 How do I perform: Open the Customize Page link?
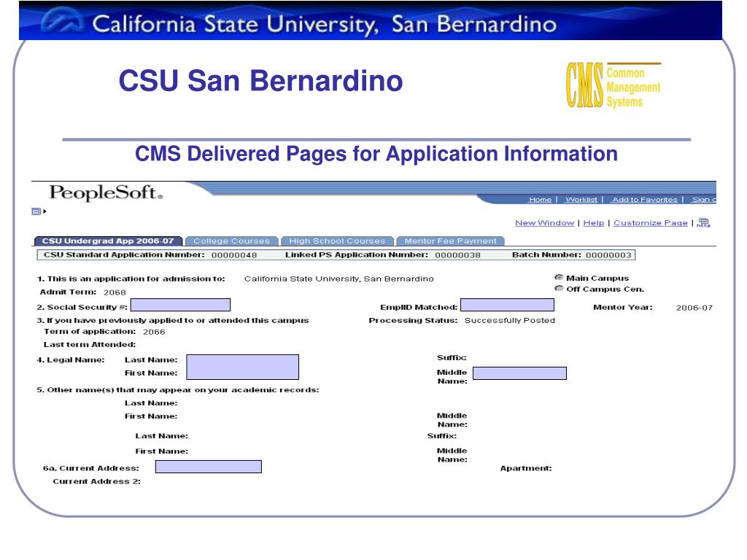[x=651, y=223]
